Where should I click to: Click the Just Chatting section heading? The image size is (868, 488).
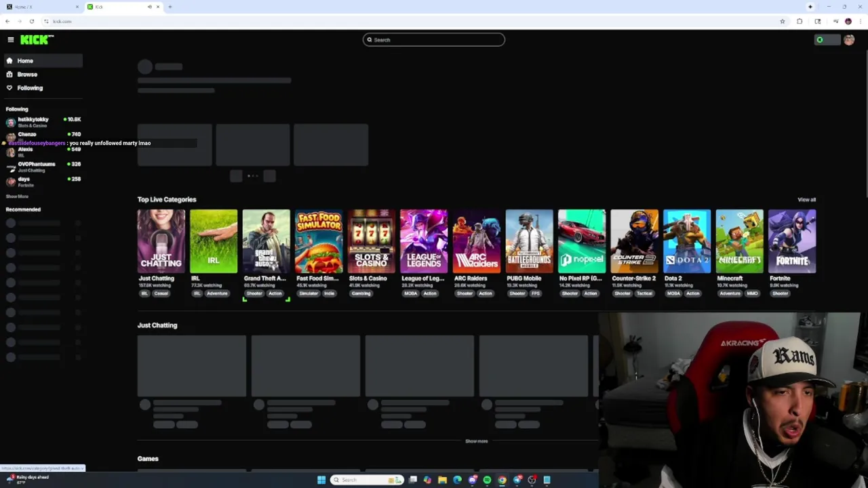157,325
